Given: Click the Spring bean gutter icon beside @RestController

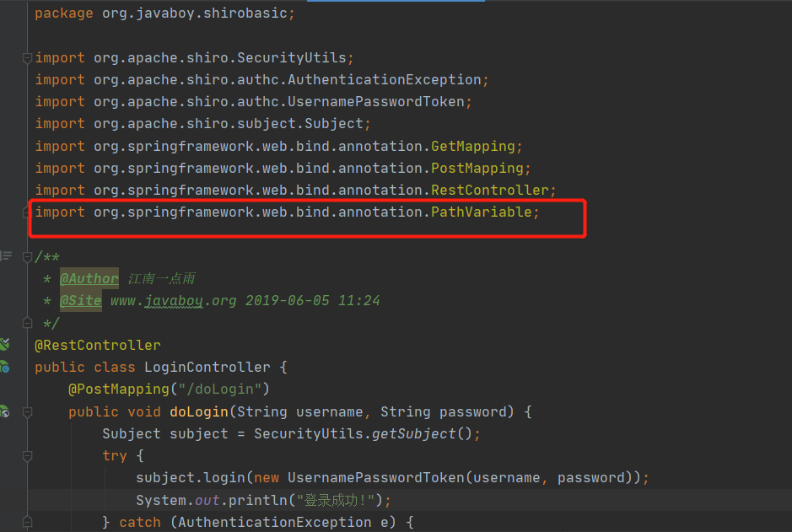Looking at the screenshot, I should (4, 345).
